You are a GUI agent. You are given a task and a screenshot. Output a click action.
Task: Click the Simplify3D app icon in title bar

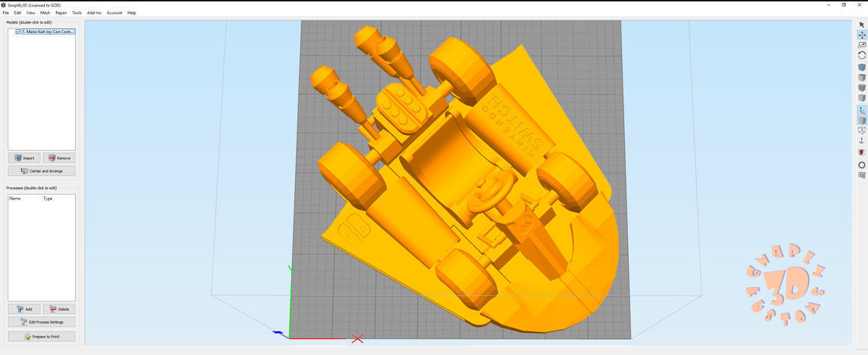coord(3,5)
